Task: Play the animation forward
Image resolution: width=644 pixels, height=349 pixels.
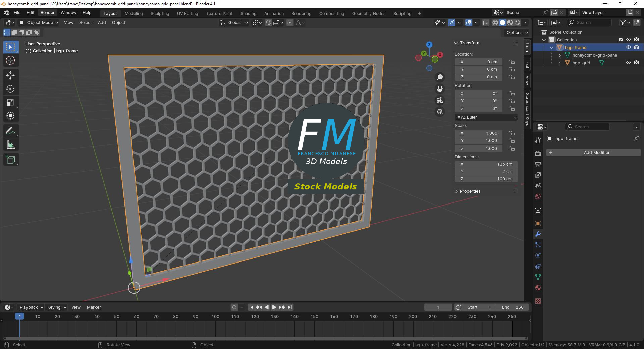Action: (x=274, y=307)
